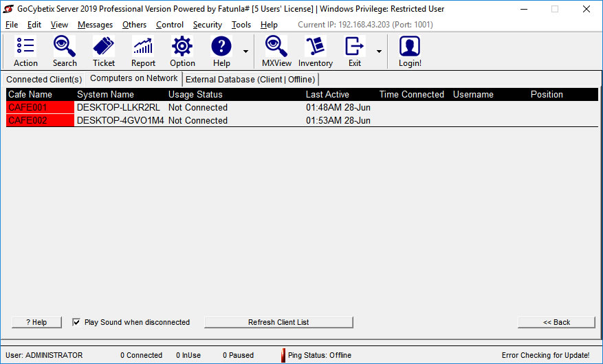603x364 pixels.
Task: Open the Security menu
Action: point(207,25)
